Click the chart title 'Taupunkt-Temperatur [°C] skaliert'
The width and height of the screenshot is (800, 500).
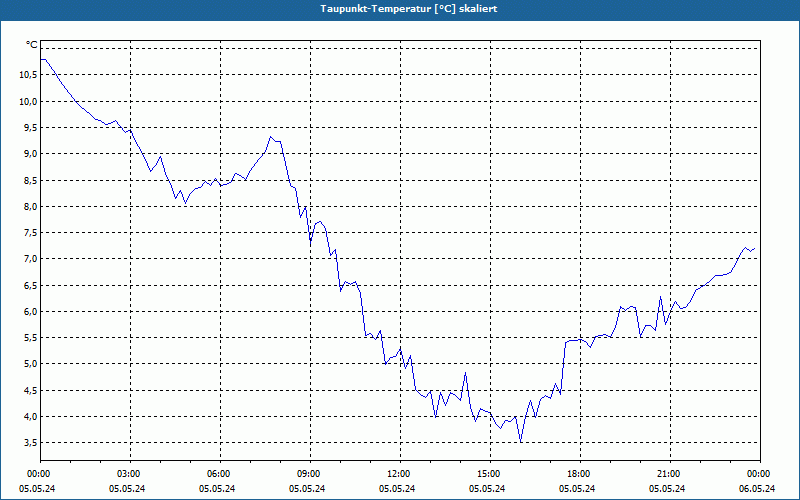(x=409, y=9)
